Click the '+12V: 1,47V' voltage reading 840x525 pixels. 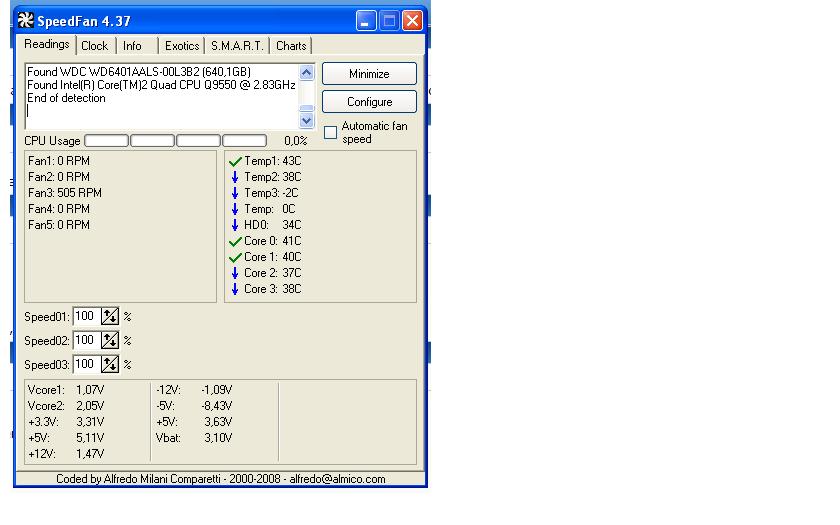(66, 454)
